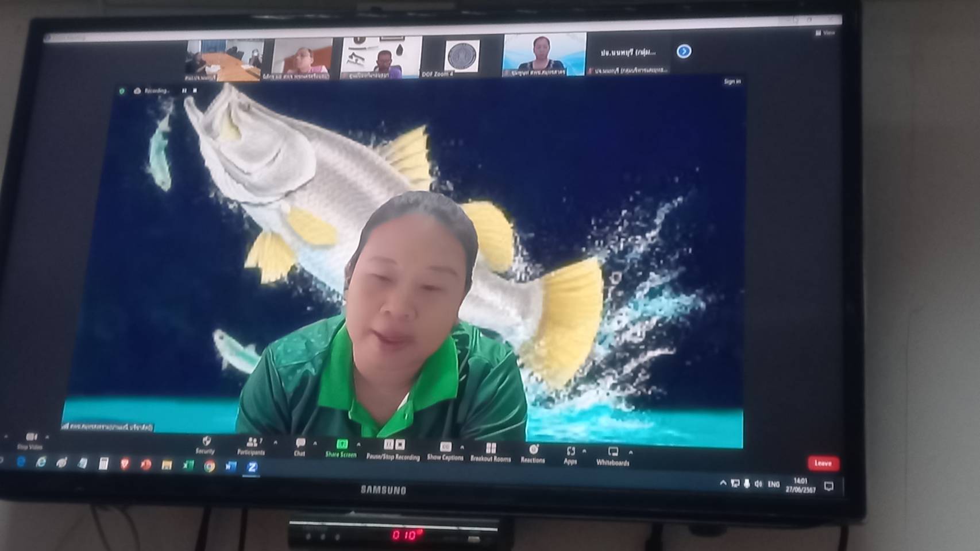This screenshot has height=551, width=980.
Task: Click the green Share Screen button
Action: [341, 448]
